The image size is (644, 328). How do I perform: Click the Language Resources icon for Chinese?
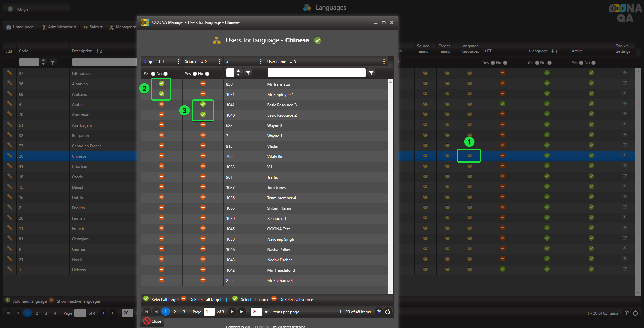click(x=469, y=156)
